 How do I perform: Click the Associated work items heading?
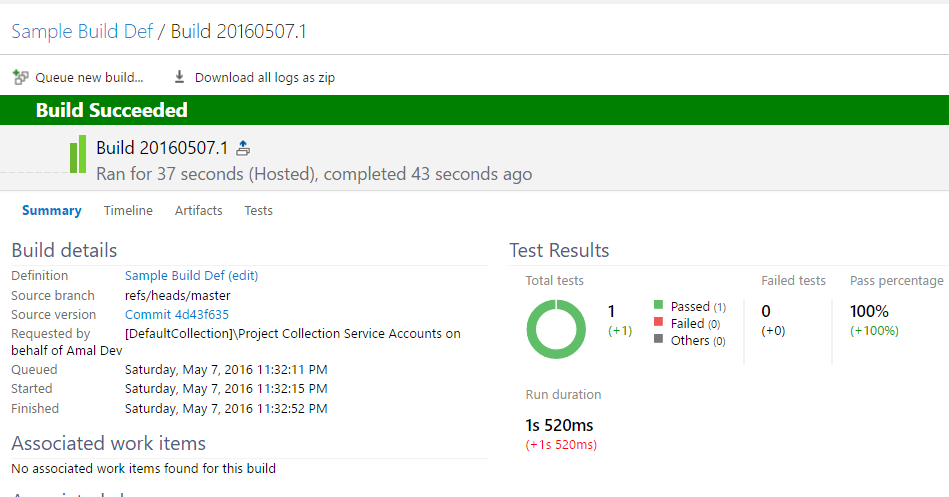click(108, 443)
